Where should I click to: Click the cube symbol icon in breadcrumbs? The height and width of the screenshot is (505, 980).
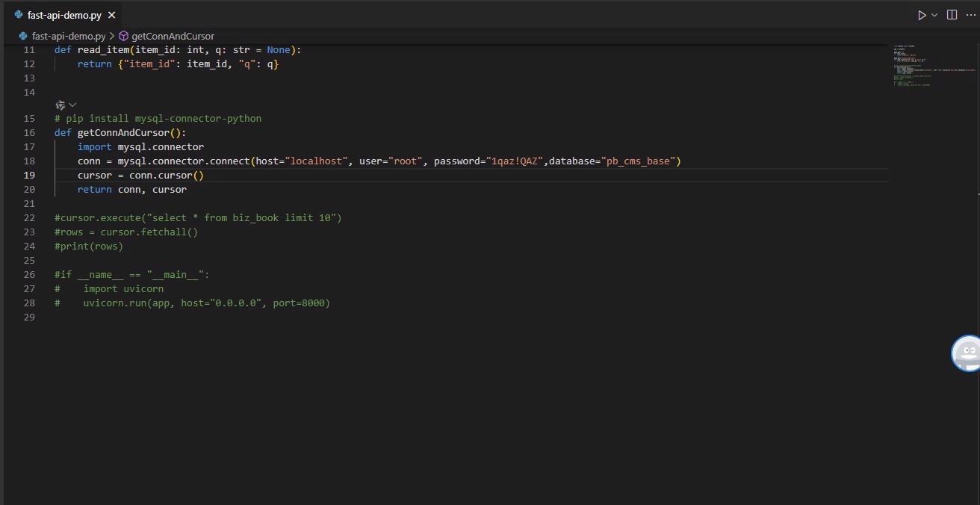pyautogui.click(x=124, y=36)
